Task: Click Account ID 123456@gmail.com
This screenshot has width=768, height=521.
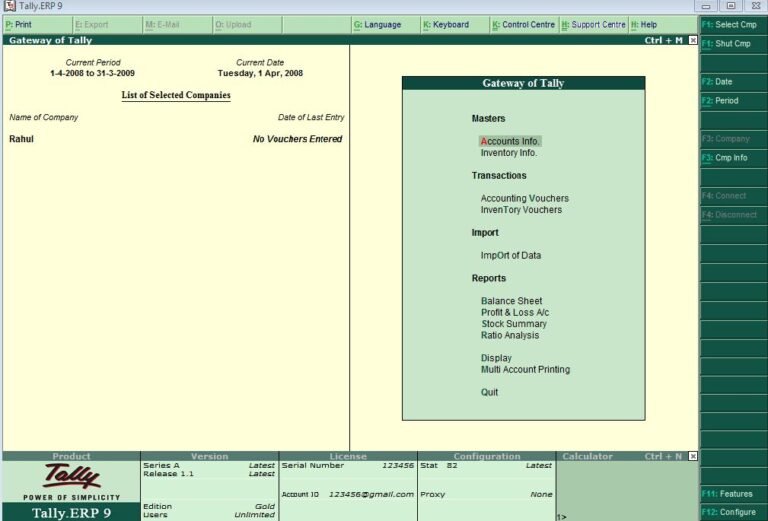Action: pos(348,495)
